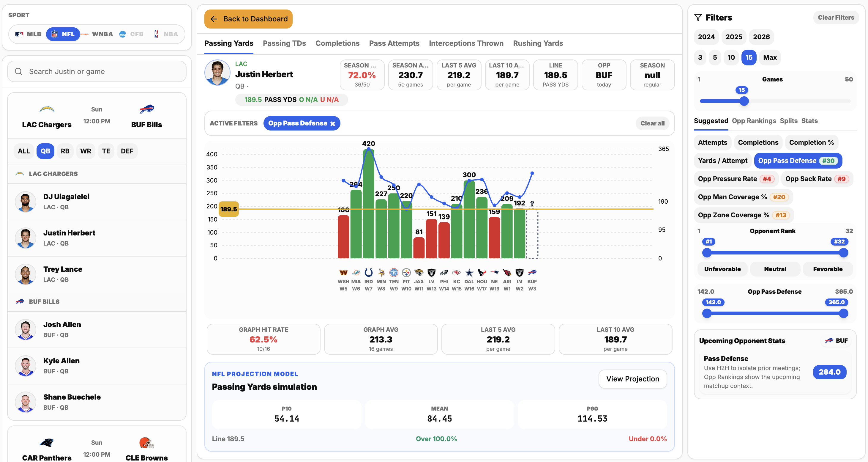Select the Favorable matchup button
Viewport: 868px width, 462px height.
click(828, 269)
